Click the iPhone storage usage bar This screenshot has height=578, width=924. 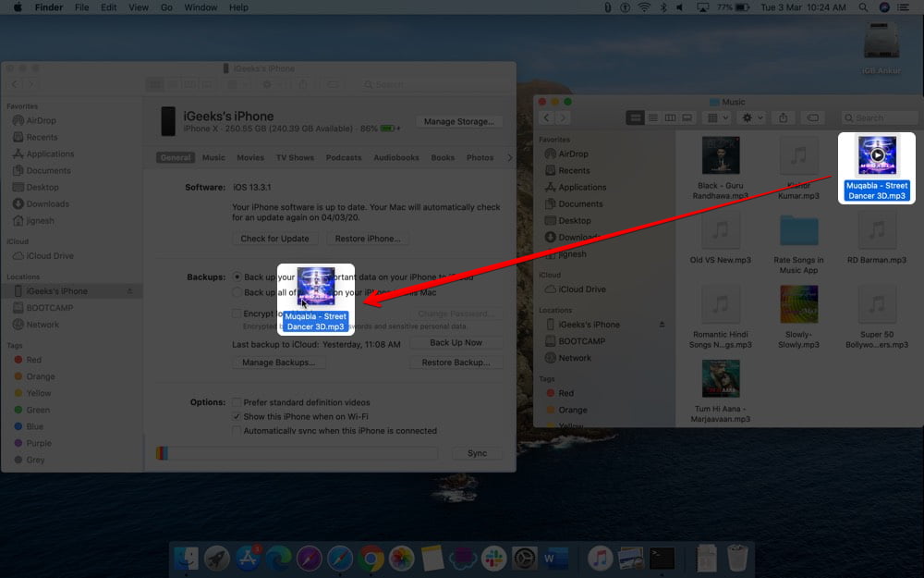297,453
